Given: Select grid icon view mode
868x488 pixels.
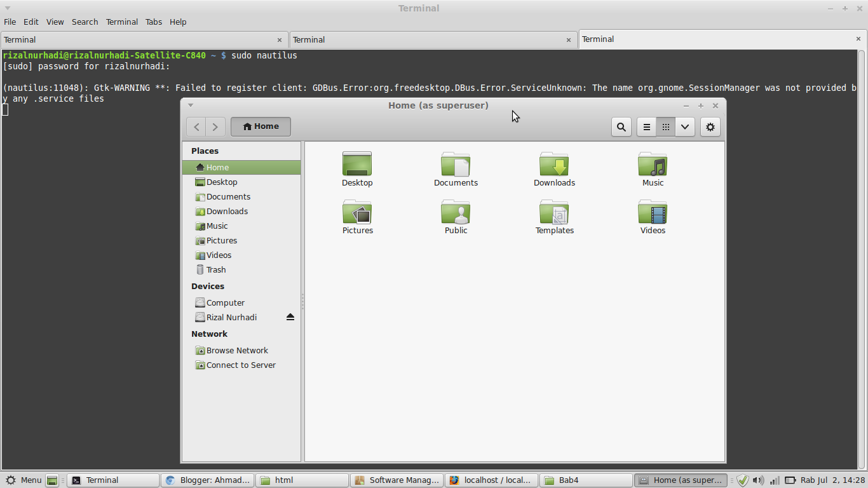Looking at the screenshot, I should (x=665, y=126).
